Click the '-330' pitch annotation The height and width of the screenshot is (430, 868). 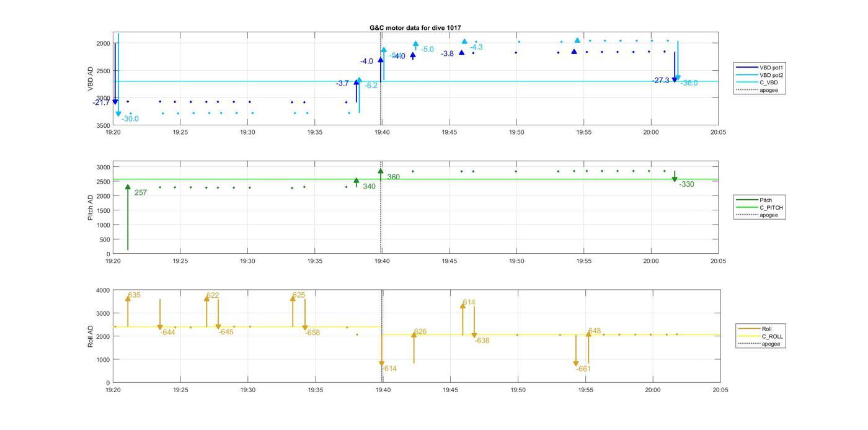pyautogui.click(x=686, y=184)
